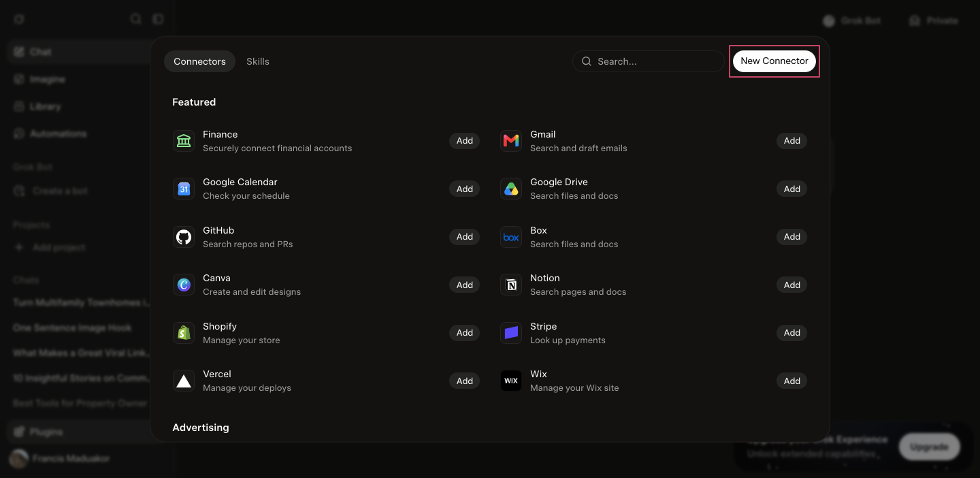This screenshot has width=980, height=478.
Task: Open Chat in the sidebar
Action: (x=78, y=52)
